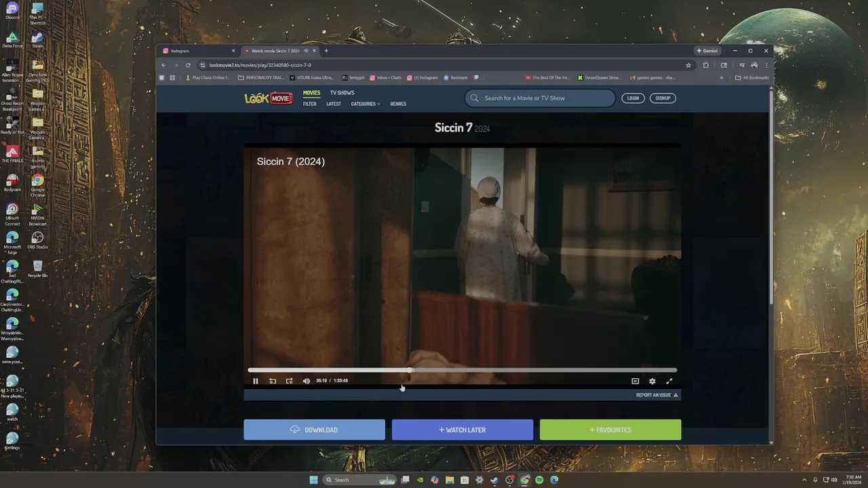The height and width of the screenshot is (488, 868).
Task: Open The Best Of The Int... bookmark
Action: pos(548,78)
